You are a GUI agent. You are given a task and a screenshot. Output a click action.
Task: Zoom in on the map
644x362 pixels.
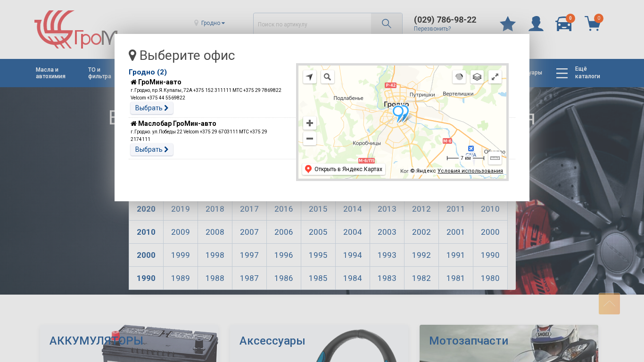pyautogui.click(x=310, y=123)
